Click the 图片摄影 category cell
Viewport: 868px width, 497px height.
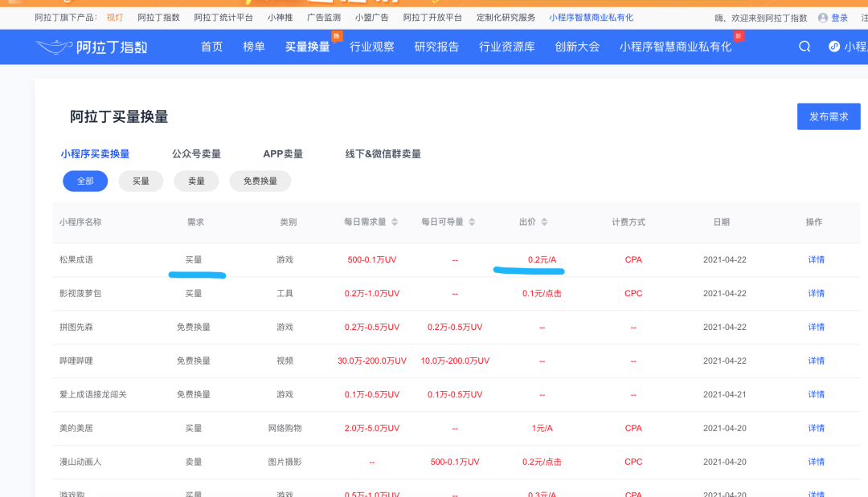[285, 462]
